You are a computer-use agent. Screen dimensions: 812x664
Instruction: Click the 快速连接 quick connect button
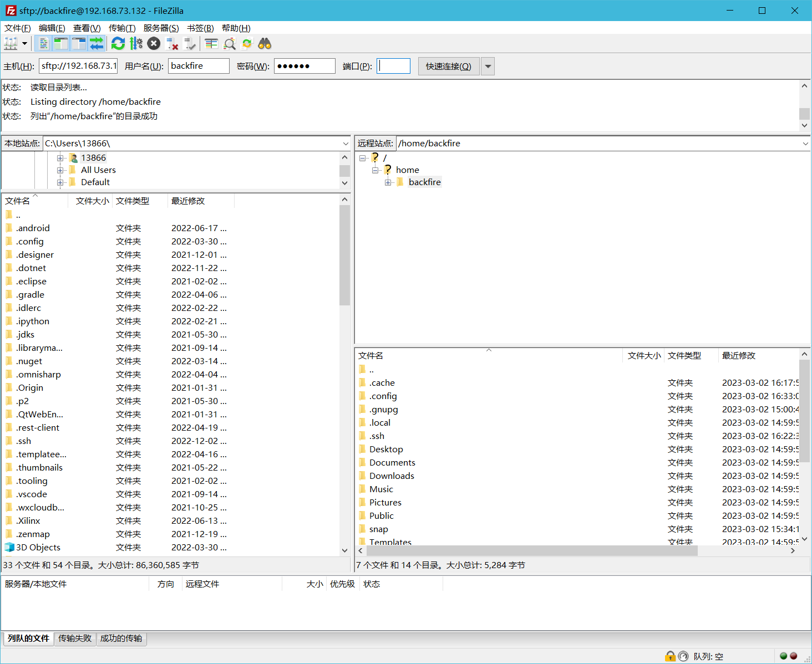[x=449, y=67]
